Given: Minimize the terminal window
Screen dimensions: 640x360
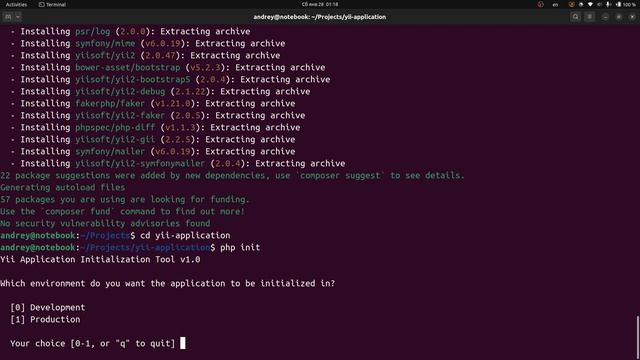Looking at the screenshot, I should [x=605, y=17].
